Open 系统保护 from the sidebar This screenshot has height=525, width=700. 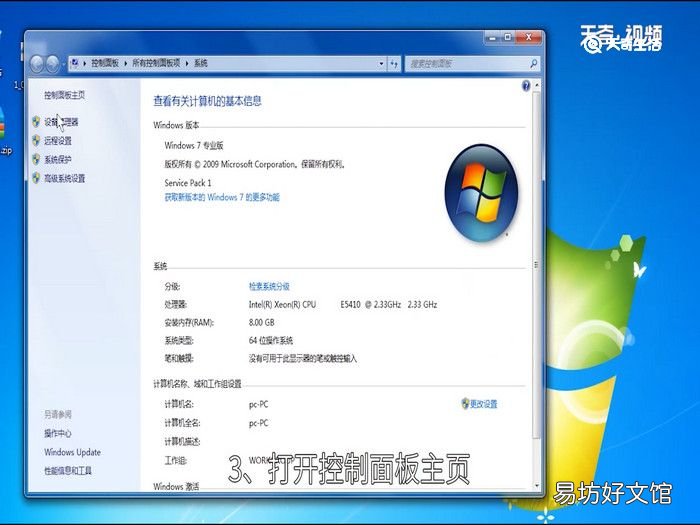[x=58, y=160]
